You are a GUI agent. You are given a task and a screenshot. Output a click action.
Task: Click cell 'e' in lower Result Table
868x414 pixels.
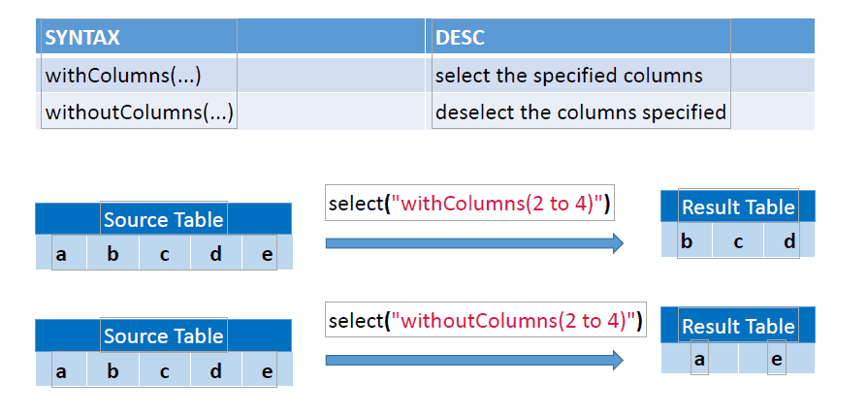[x=777, y=358]
